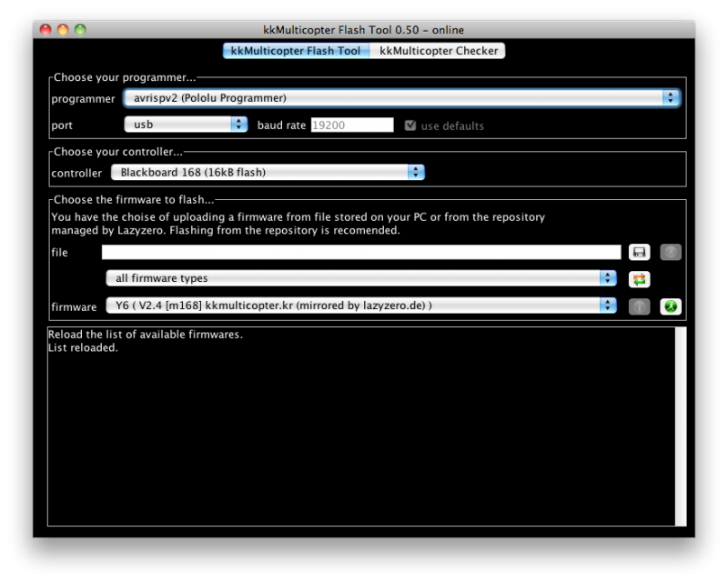Image resolution: width=728 pixels, height=582 pixels.
Task: Select the kkMulticopter Flash Tool tab
Action: tap(296, 51)
